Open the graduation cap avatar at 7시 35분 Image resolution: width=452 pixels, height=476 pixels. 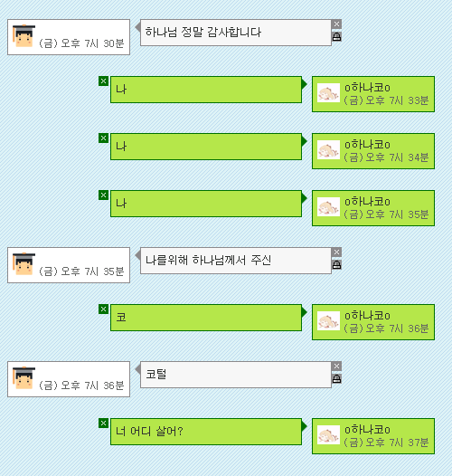[24, 263]
